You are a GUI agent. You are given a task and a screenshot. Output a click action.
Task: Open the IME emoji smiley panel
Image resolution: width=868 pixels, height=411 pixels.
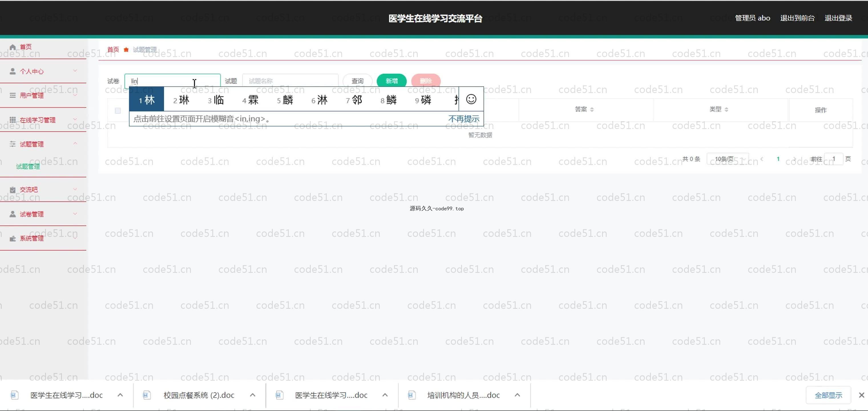click(x=471, y=99)
